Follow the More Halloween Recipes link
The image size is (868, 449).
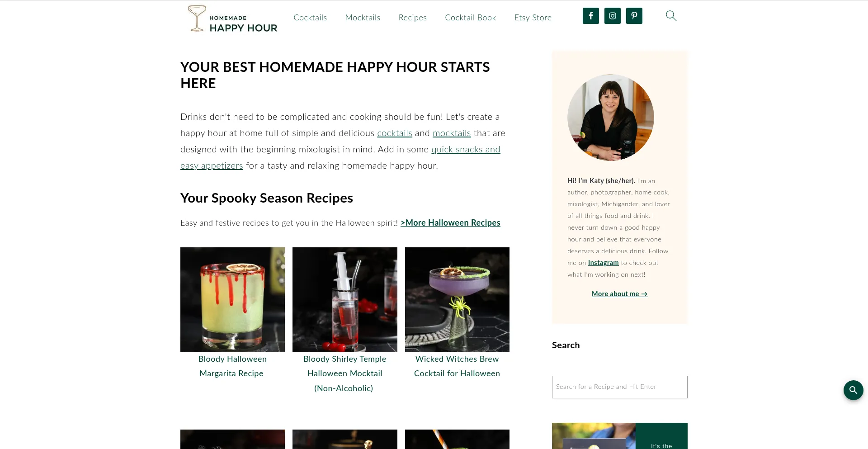(x=450, y=223)
